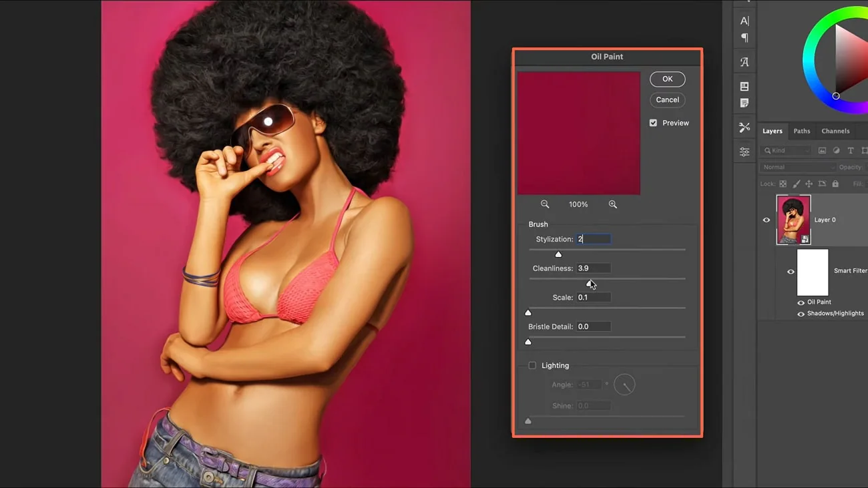Filter layers by adjustment layer type
Viewport: 868px width, 488px height.
[836, 151]
